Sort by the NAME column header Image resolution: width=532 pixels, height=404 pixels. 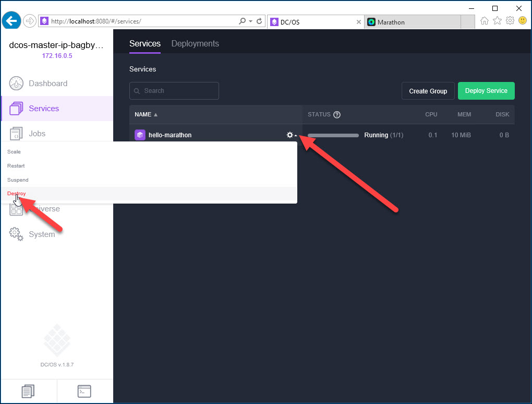tap(146, 114)
